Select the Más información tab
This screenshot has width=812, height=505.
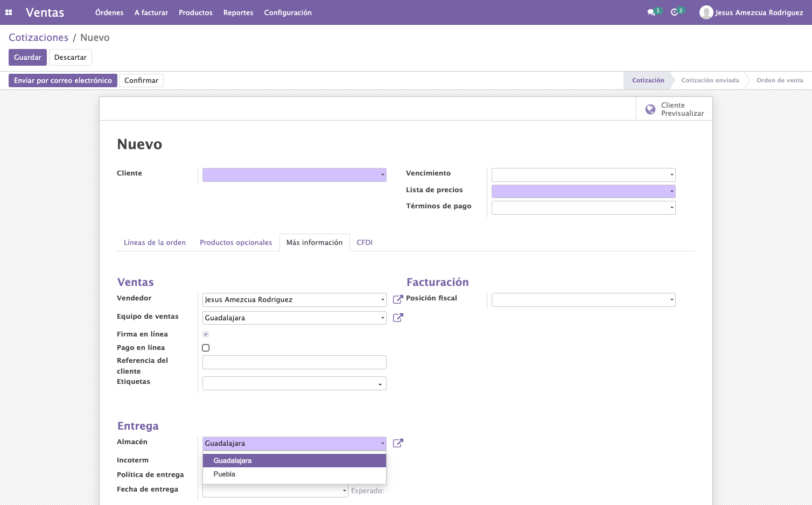[x=314, y=243]
